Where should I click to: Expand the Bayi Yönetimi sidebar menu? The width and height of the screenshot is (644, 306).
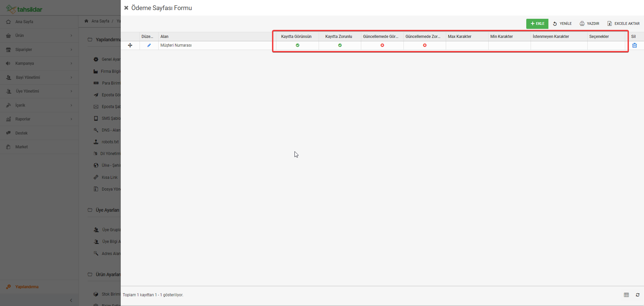pyautogui.click(x=39, y=78)
